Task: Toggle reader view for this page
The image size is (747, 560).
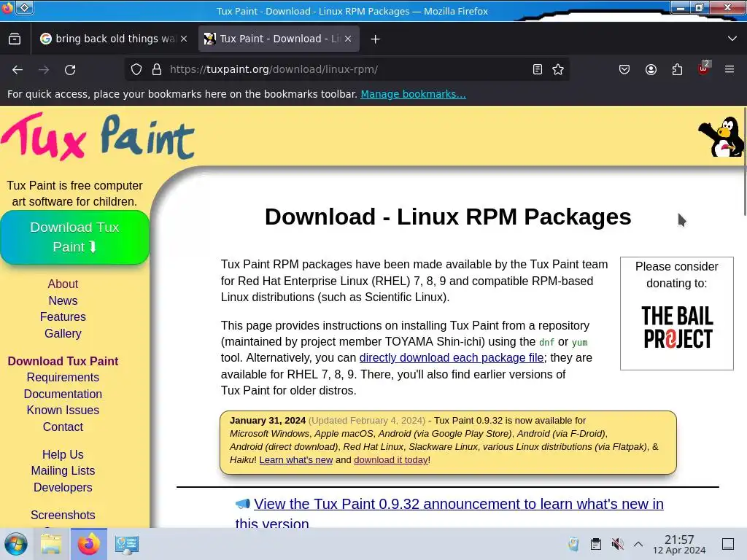Action: click(538, 69)
